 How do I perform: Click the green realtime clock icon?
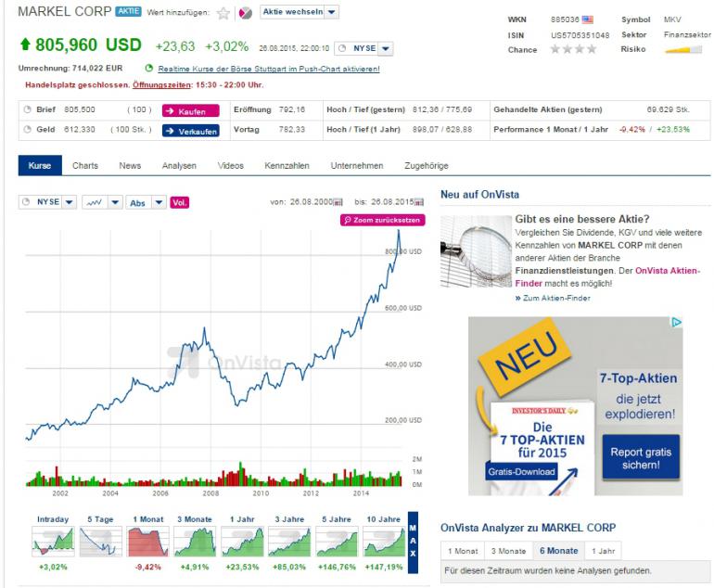(x=149, y=69)
